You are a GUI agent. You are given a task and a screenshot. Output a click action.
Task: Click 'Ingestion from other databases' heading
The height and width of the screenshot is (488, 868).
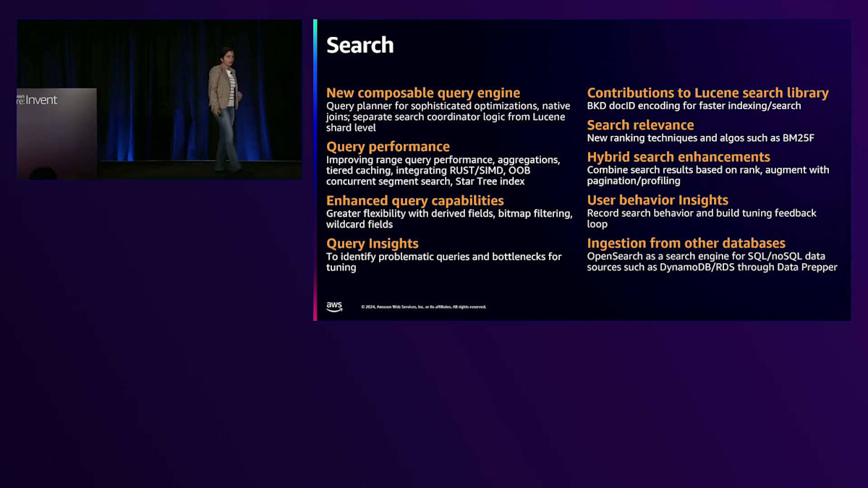686,244
